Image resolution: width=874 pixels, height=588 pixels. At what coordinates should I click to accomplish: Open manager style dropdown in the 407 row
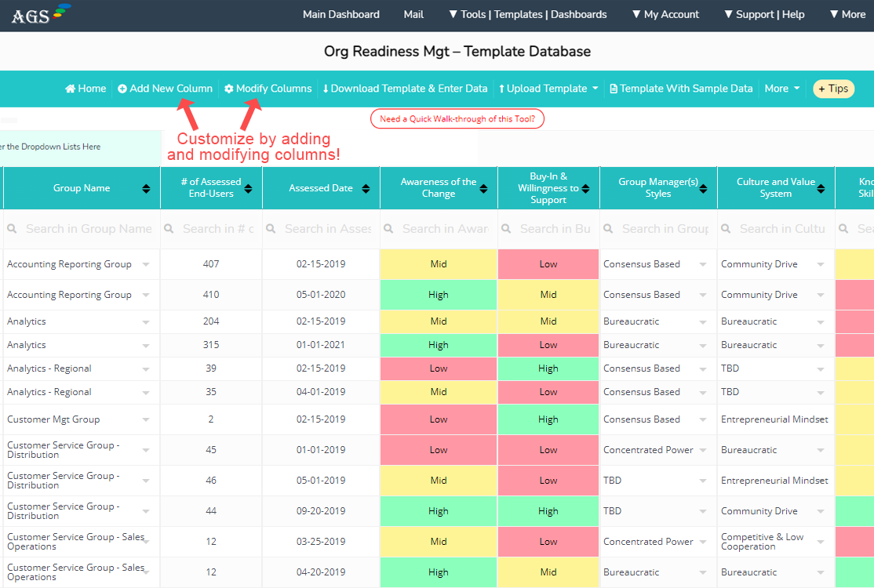[703, 264]
